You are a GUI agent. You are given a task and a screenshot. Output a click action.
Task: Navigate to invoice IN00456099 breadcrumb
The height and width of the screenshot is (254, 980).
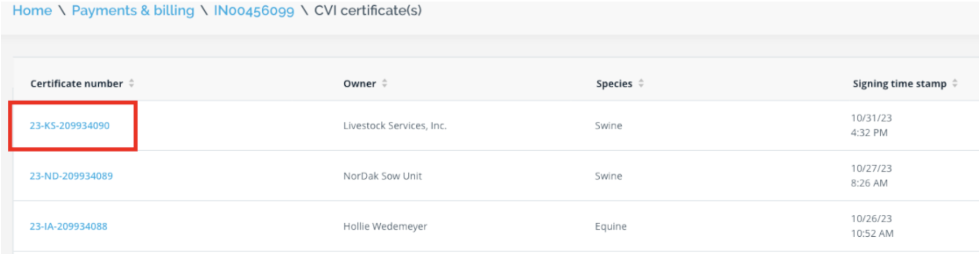coord(254,10)
